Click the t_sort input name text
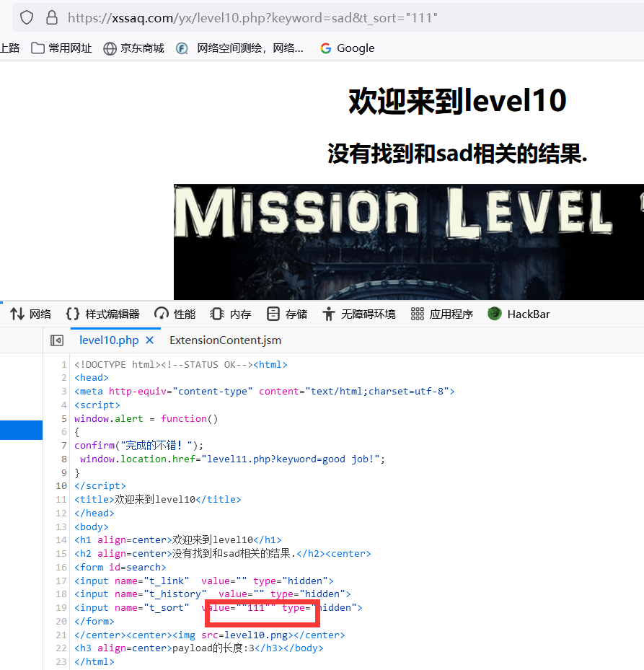 pyautogui.click(x=167, y=607)
